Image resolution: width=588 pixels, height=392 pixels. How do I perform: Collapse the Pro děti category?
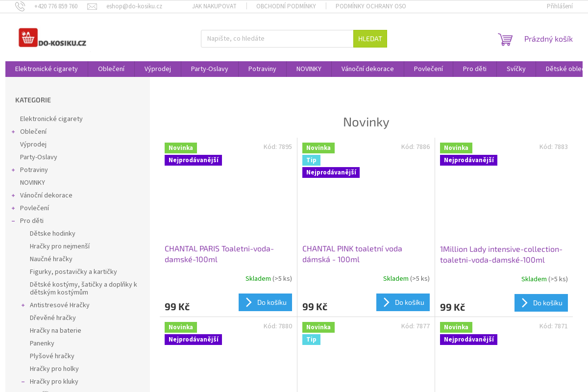pyautogui.click(x=13, y=221)
